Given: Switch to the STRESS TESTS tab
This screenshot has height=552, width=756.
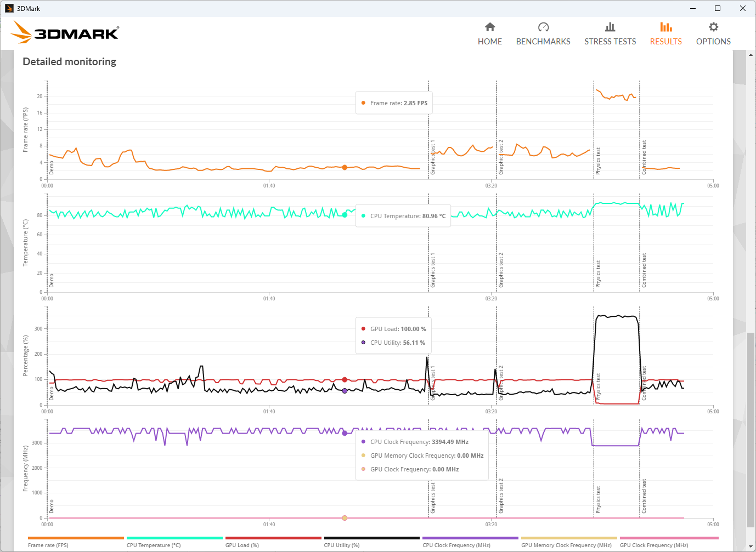Looking at the screenshot, I should click(610, 42).
